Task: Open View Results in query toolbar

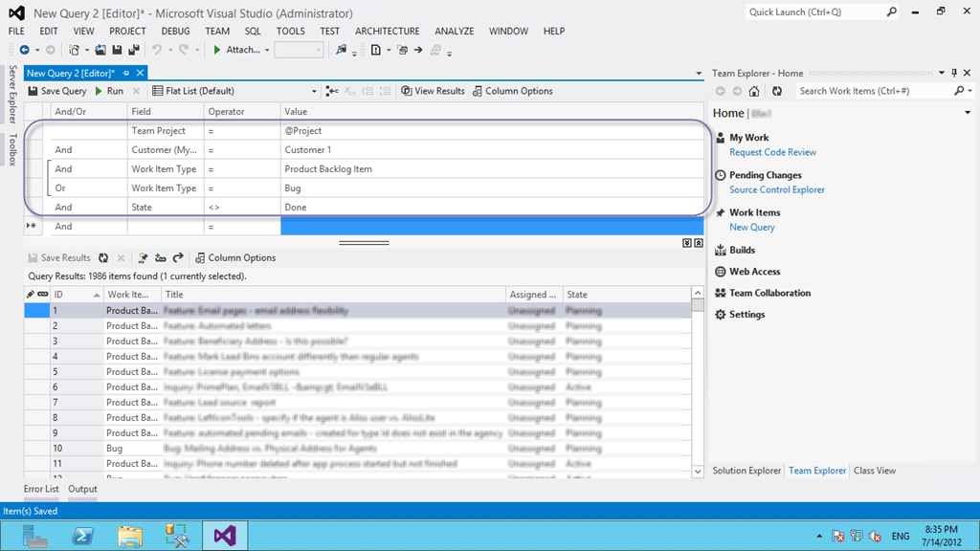Action: point(433,91)
